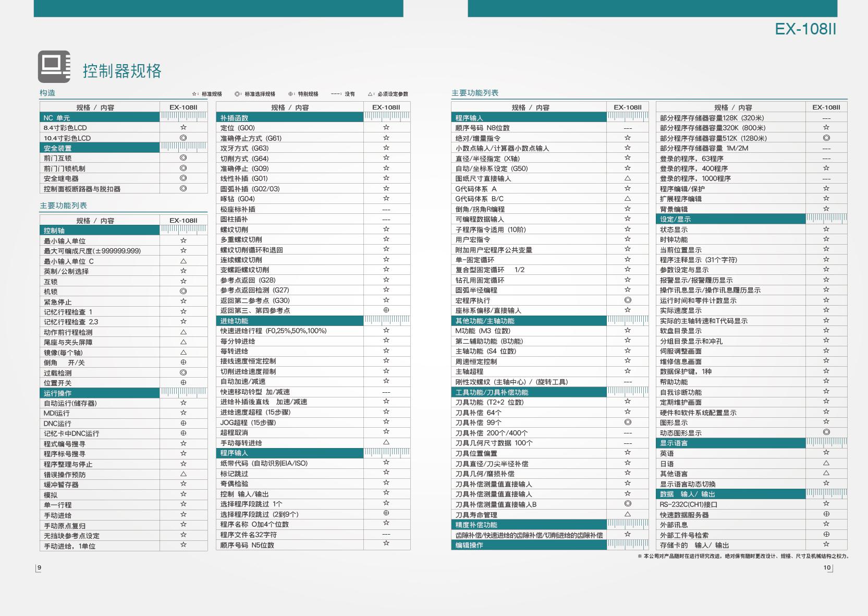Click the 绝对/增量指令 row
Image resolution: width=868 pixels, height=616 pixels.
click(550, 138)
